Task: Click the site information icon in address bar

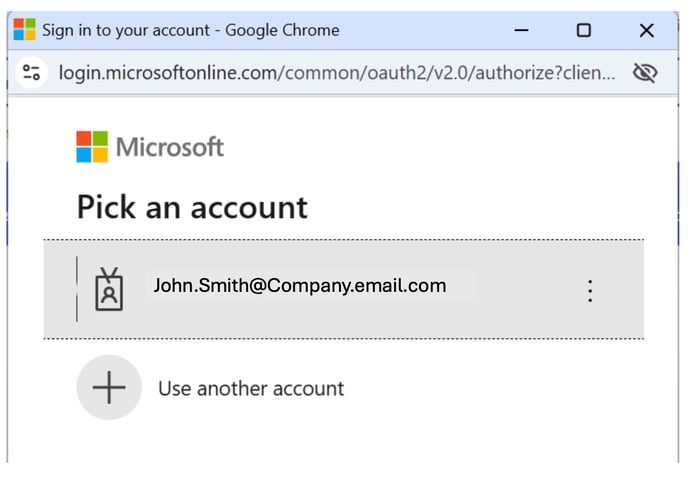Action: (31, 72)
